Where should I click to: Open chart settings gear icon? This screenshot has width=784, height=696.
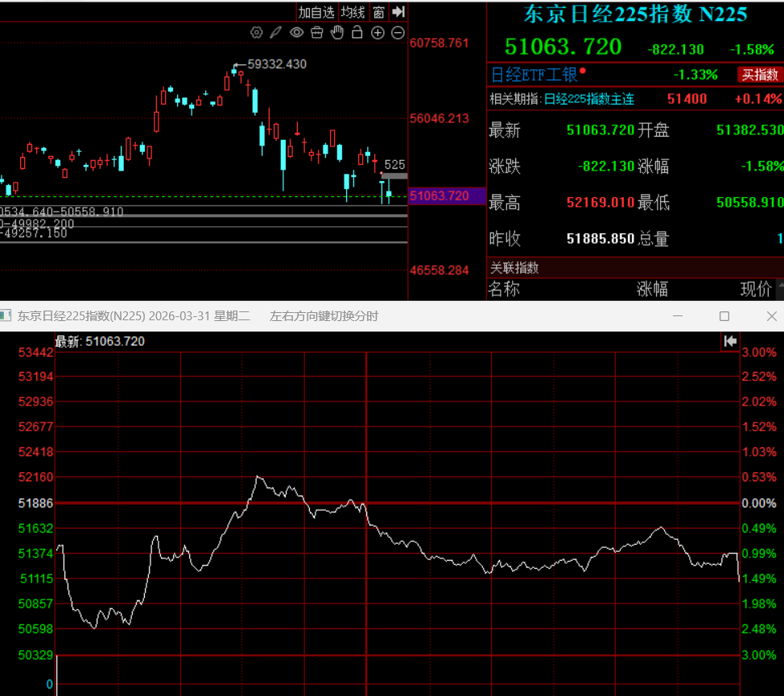coord(257,33)
